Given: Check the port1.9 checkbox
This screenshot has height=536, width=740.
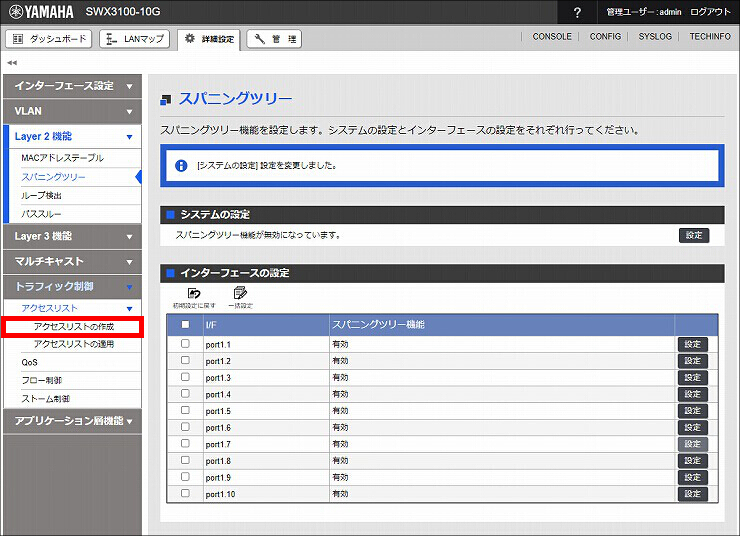Looking at the screenshot, I should pos(185,477).
